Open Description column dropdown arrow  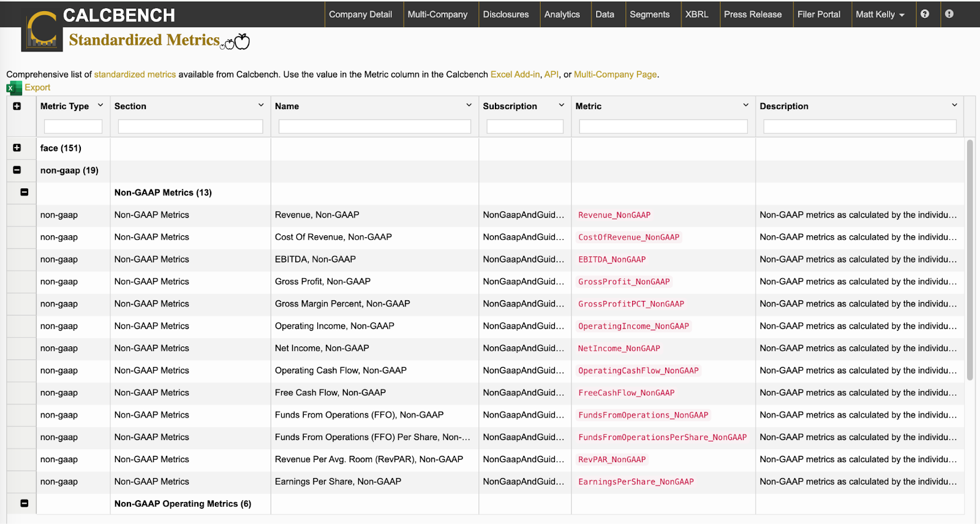(954, 105)
